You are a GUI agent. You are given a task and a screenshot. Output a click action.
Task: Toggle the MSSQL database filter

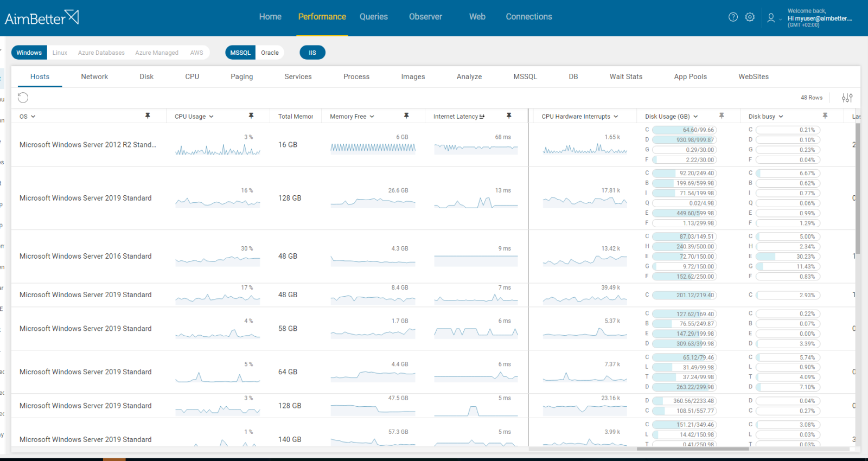(240, 53)
